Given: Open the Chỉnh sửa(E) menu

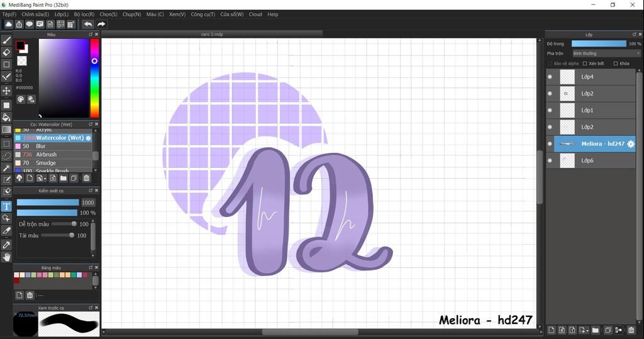Looking at the screenshot, I should click(x=35, y=14).
